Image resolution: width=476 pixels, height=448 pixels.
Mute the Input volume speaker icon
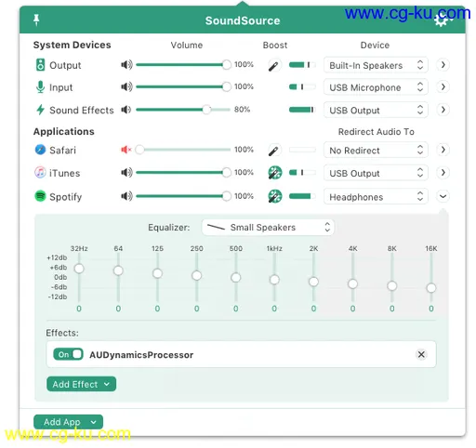point(126,86)
